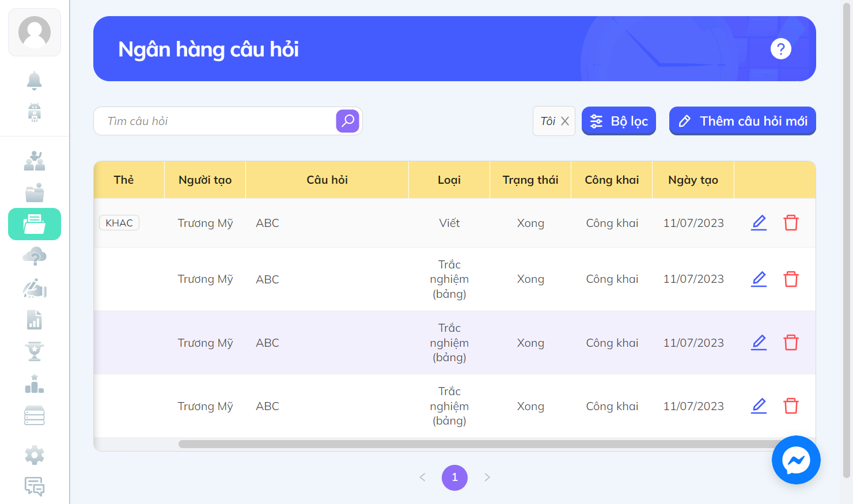Click "Thêm câu hỏi mới" button
This screenshot has width=853, height=504.
(x=743, y=121)
